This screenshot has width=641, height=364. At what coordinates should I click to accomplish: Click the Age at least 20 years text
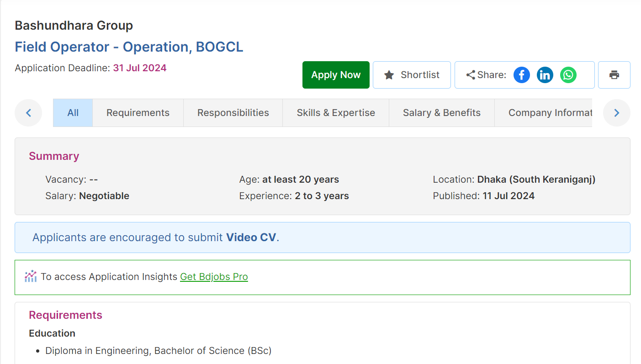(289, 179)
